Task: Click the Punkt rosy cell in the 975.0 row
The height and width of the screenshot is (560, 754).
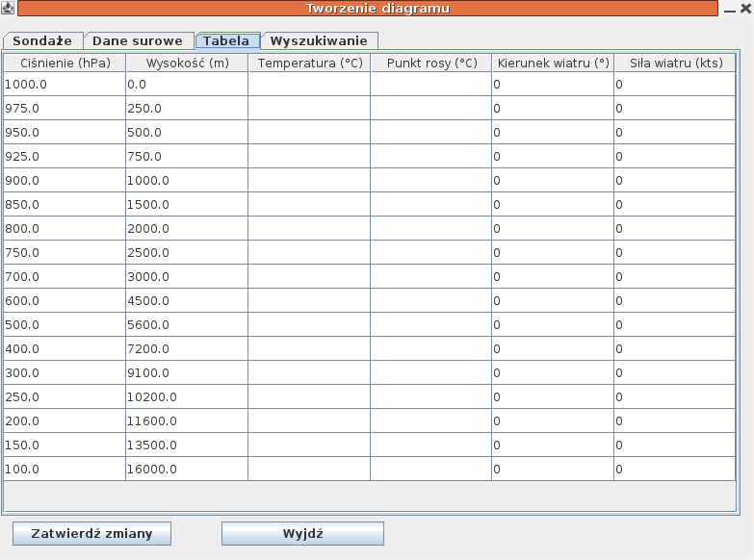Action: pyautogui.click(x=431, y=108)
